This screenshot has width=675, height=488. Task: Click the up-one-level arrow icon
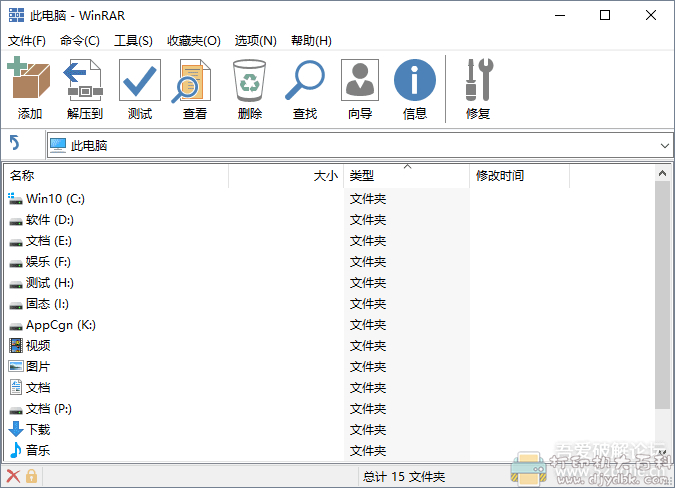(14, 142)
